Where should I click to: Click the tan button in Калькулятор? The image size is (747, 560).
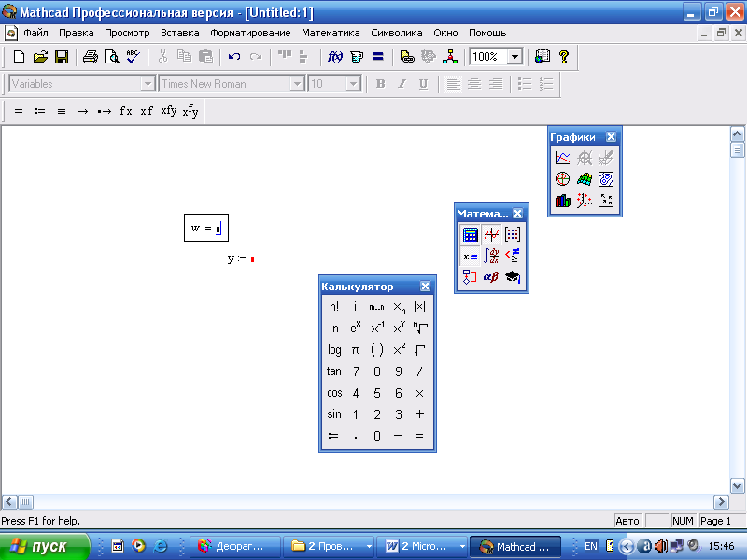334,371
